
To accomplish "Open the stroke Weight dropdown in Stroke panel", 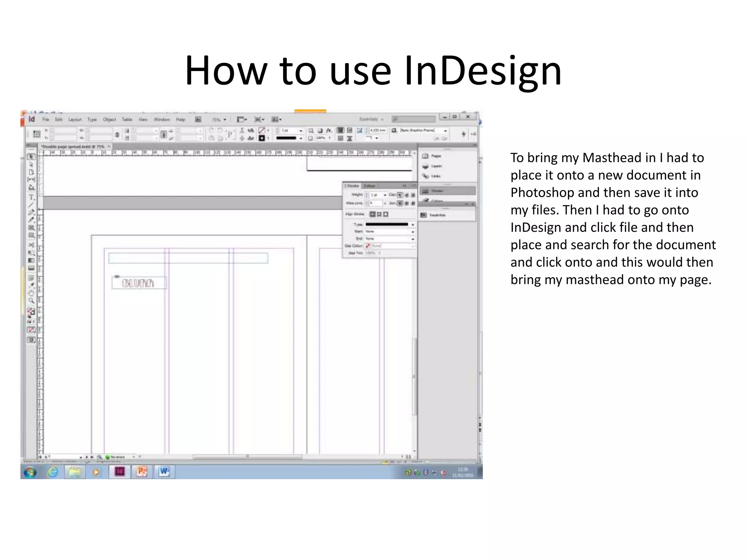I will [385, 195].
